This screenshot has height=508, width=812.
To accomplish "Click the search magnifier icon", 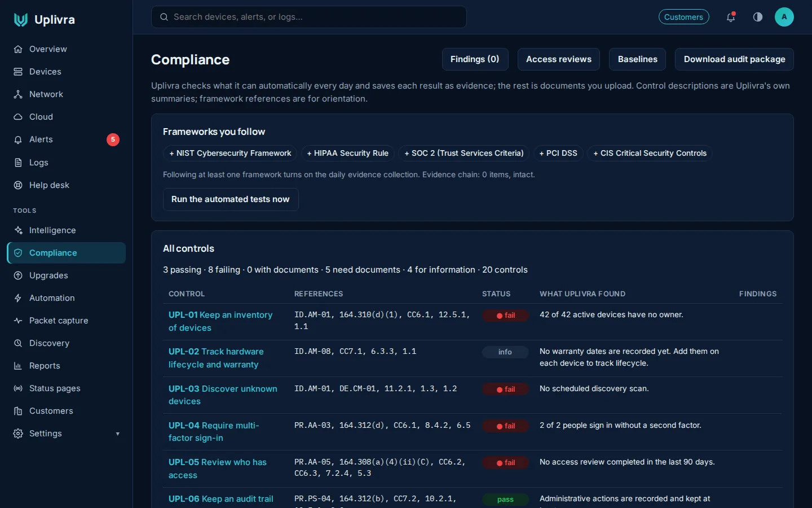I will coord(164,17).
